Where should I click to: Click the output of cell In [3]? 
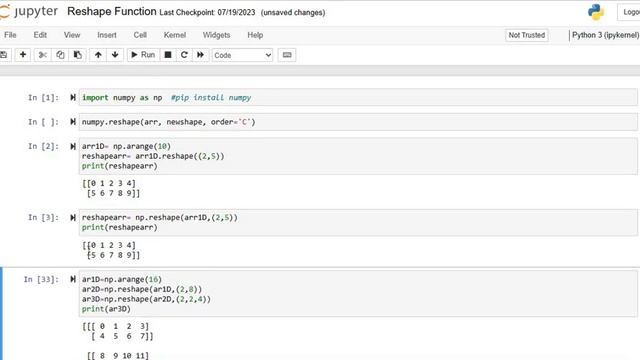pos(111,250)
